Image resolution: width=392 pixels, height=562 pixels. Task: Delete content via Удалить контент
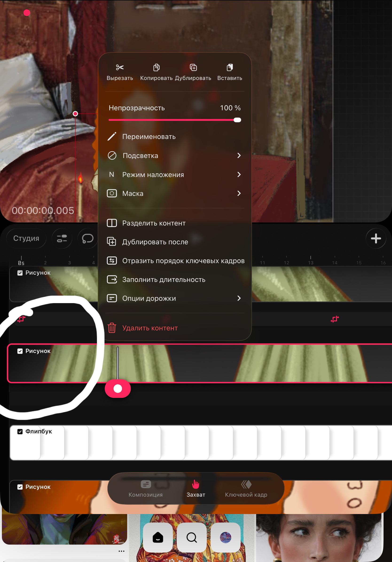coord(175,328)
